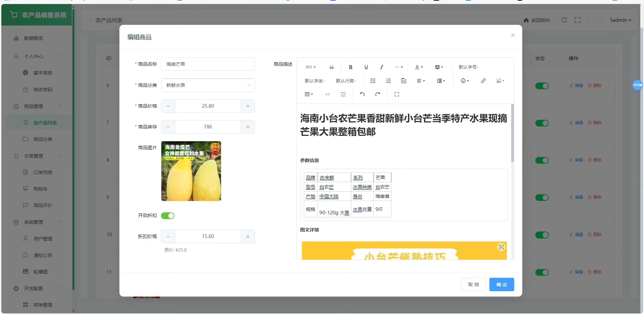Click the insert link icon
This screenshot has height=314, width=644.
click(483, 81)
